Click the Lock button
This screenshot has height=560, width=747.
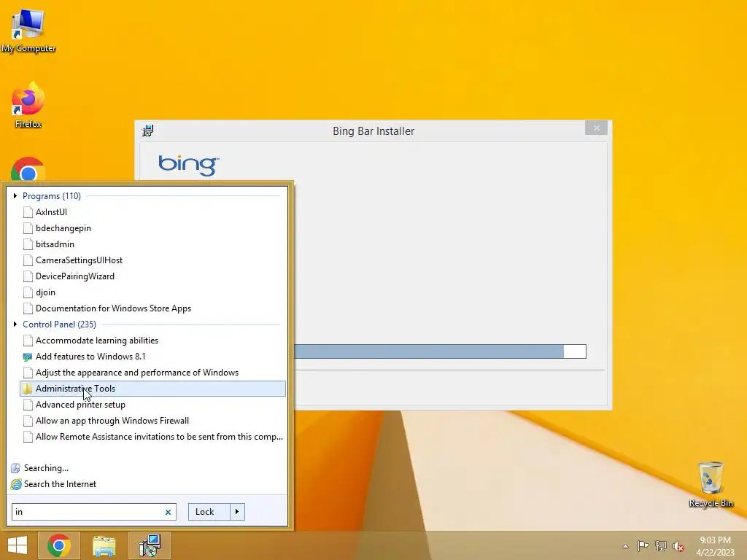click(209, 512)
